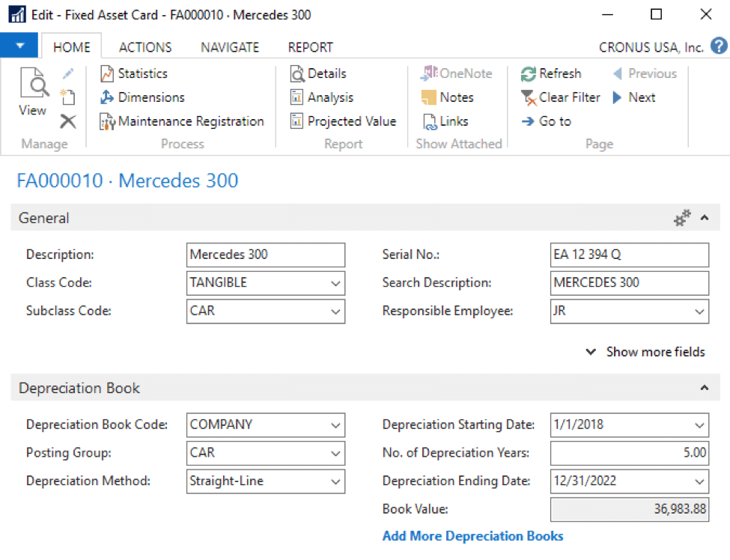Expand Show more fields
The image size is (730, 560).
point(645,352)
